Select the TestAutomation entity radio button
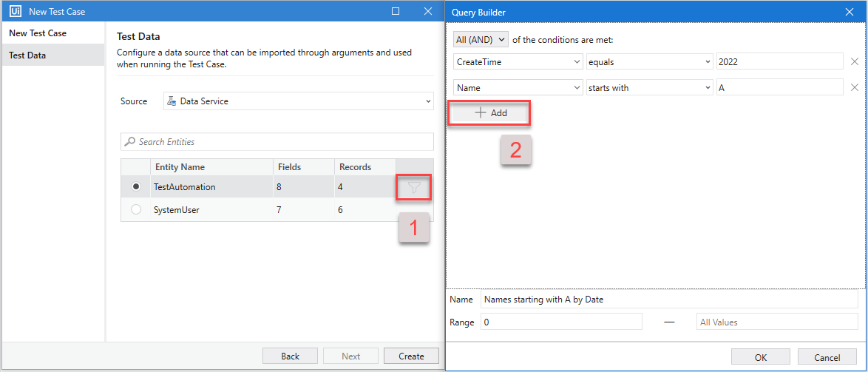 pos(136,187)
